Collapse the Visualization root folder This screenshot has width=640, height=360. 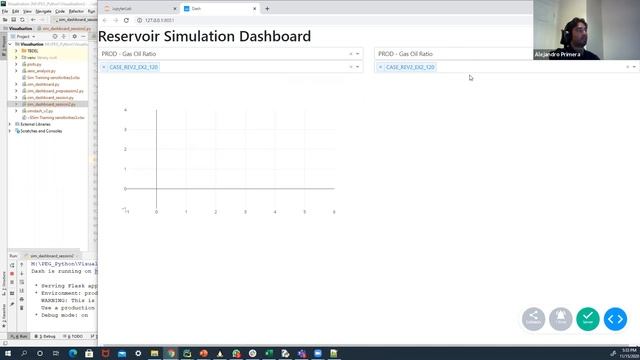click(x=10, y=44)
